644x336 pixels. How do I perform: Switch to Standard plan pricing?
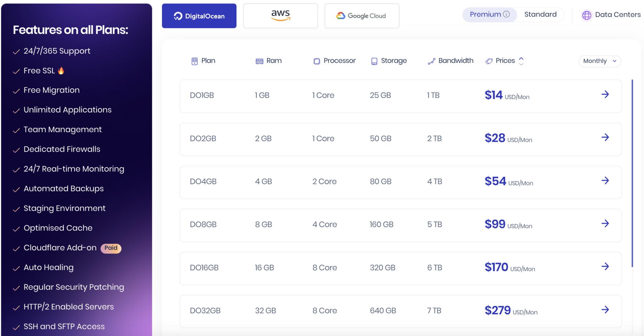click(540, 14)
